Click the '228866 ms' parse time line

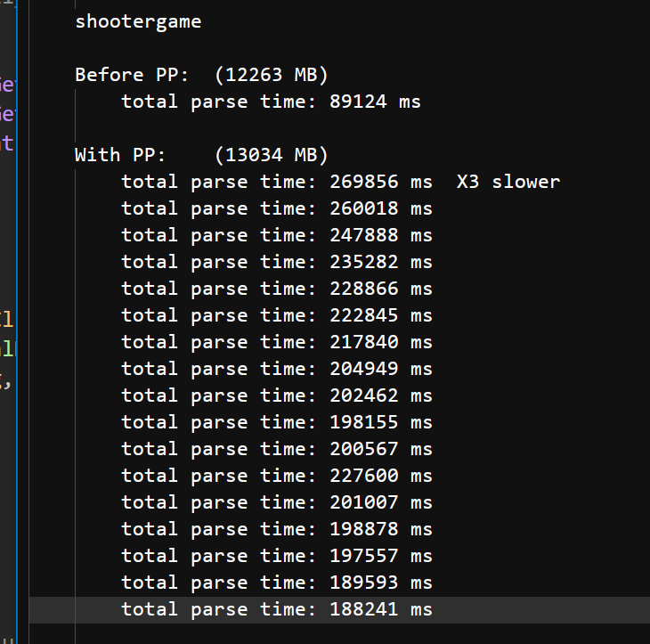pos(277,289)
